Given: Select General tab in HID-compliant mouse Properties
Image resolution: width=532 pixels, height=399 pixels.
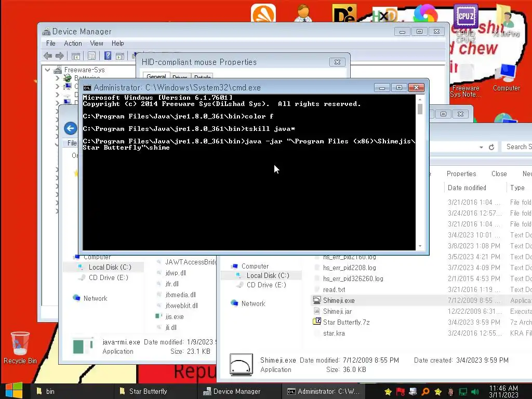Looking at the screenshot, I should [x=156, y=76].
